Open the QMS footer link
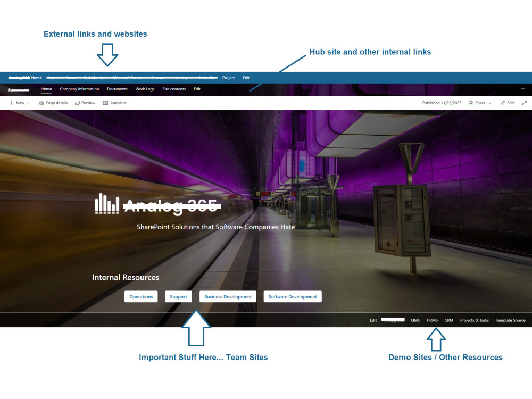 (x=415, y=320)
